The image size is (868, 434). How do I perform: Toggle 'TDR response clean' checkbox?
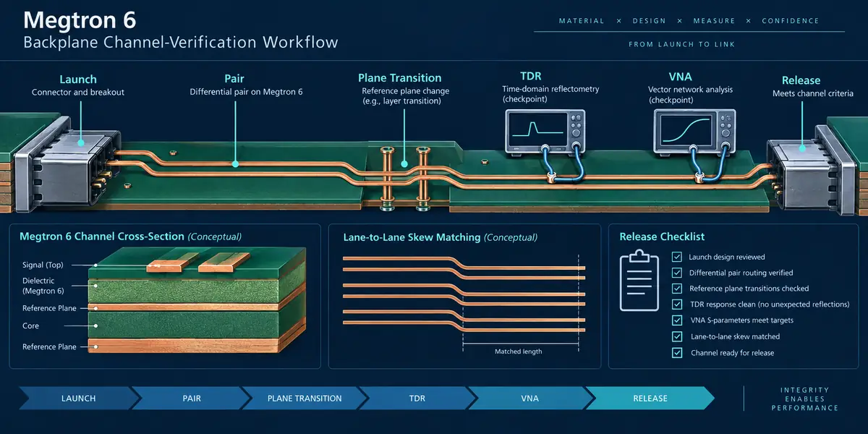(x=677, y=305)
